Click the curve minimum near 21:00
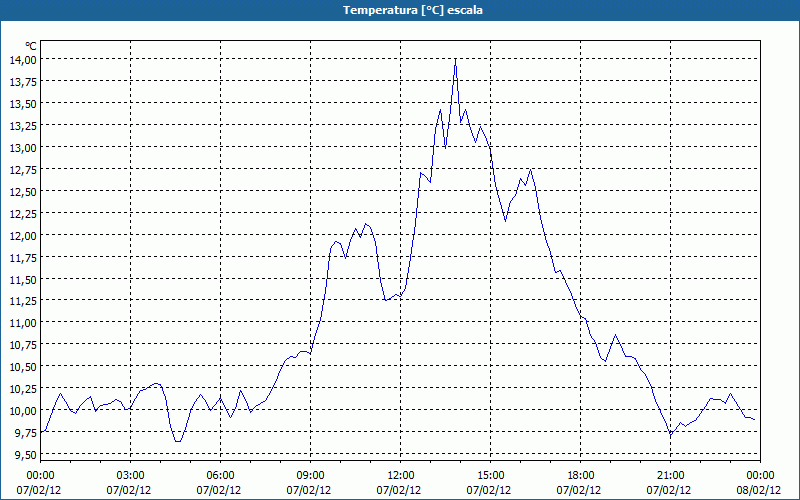Screen dimensions: 800x500 coord(671,435)
